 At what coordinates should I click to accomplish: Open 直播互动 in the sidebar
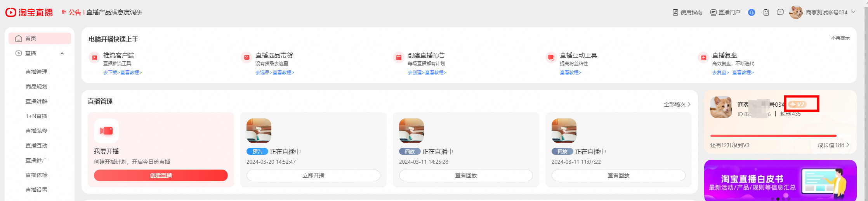click(36, 146)
